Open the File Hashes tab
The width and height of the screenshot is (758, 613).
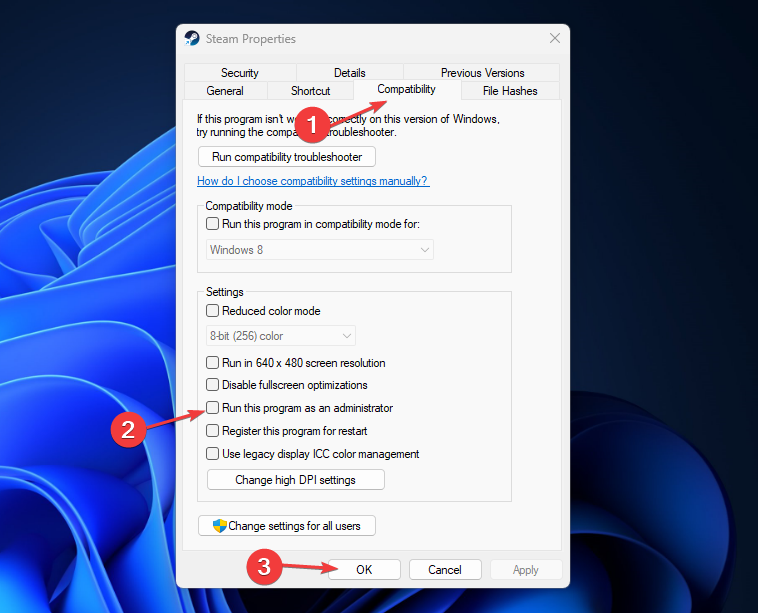[x=510, y=91]
